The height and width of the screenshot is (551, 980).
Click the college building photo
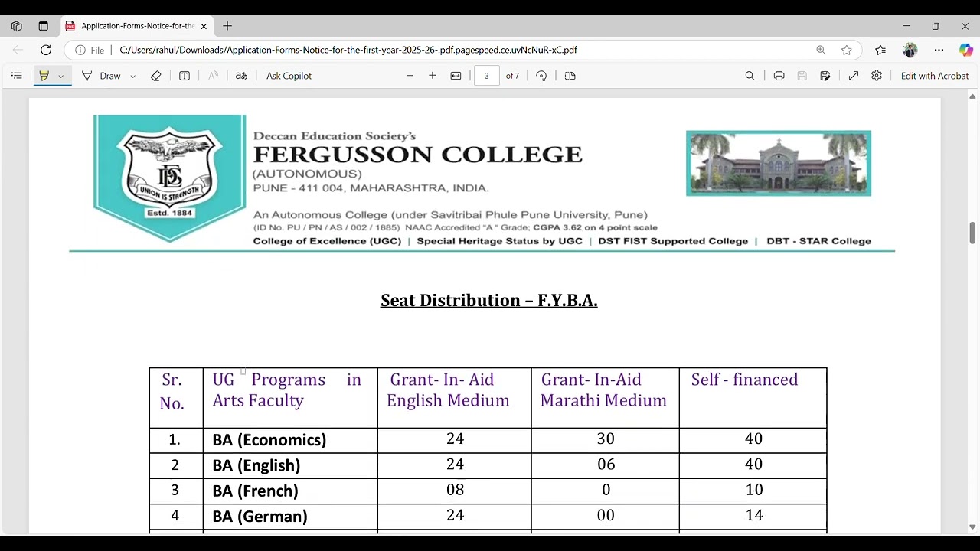click(x=779, y=163)
